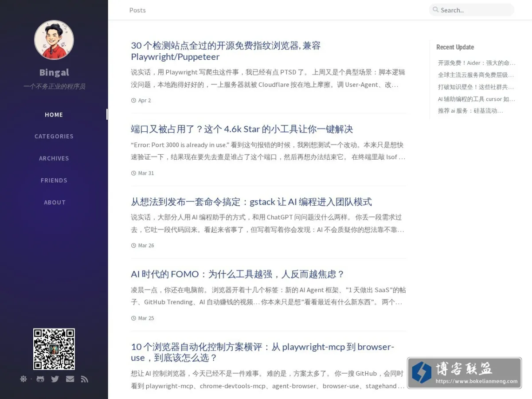This screenshot has width=532, height=399.
Task: Click excerpt starting '想让 AI 控制浏览器'
Action: point(268,379)
